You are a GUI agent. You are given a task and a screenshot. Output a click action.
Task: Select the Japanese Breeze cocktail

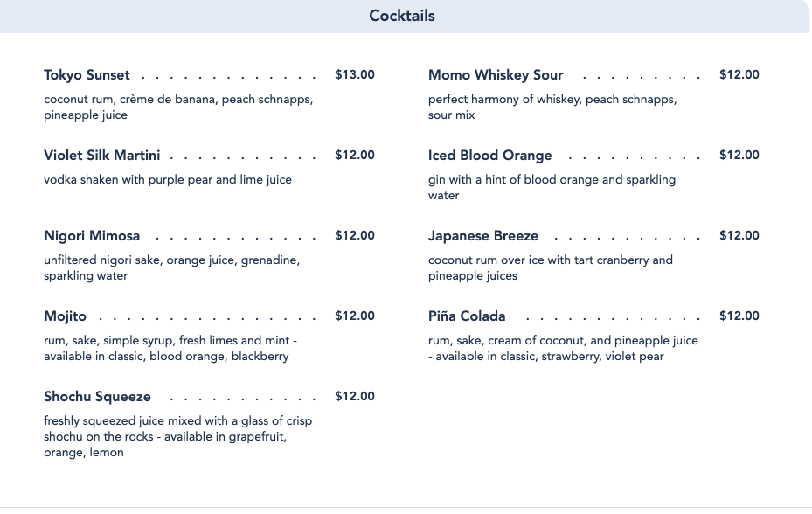(x=483, y=236)
